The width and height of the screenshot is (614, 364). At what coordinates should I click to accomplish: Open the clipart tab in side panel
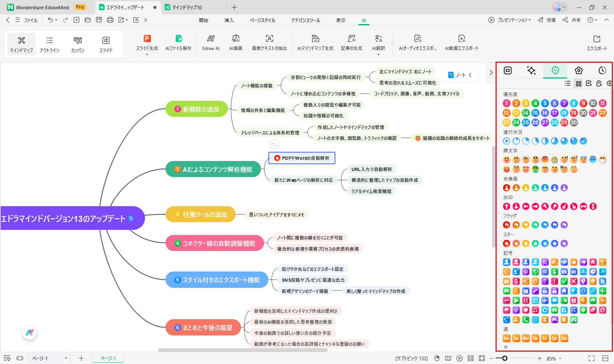pyautogui.click(x=578, y=70)
